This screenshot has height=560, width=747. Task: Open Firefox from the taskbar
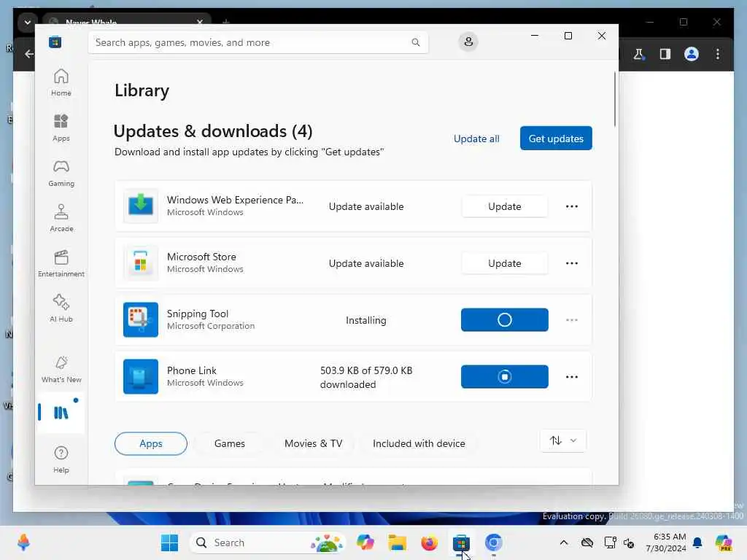pos(429,542)
